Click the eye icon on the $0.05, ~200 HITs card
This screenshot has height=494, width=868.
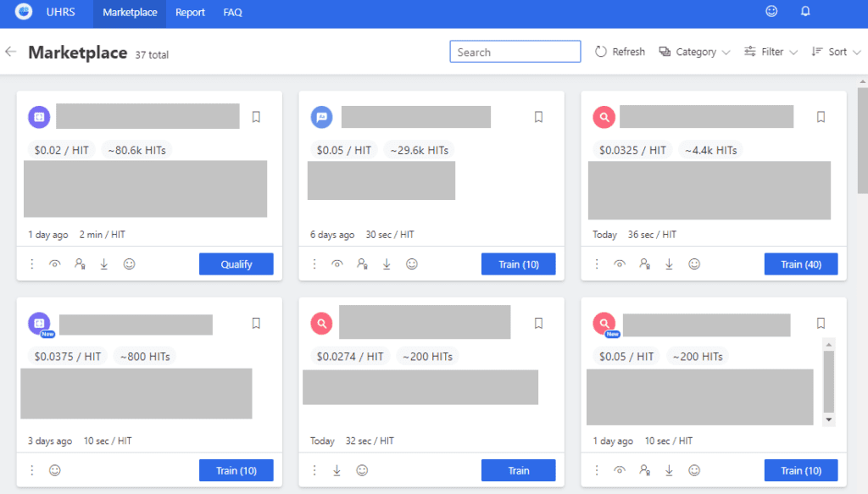click(x=620, y=470)
